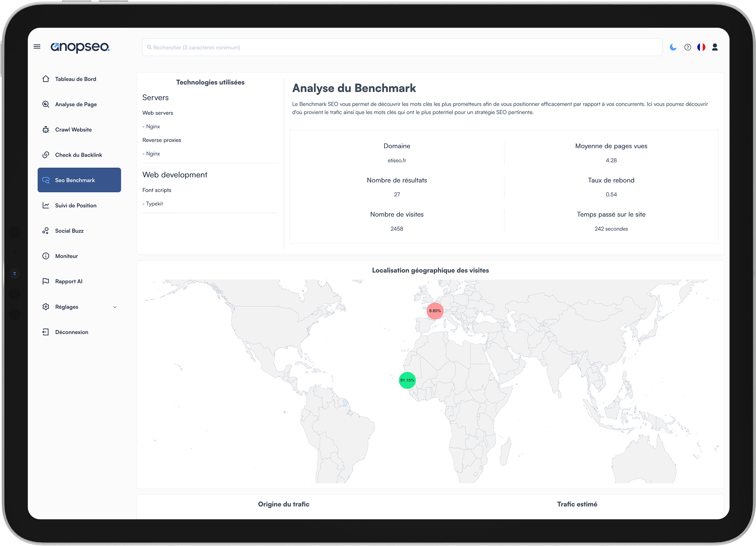
Task: Click the Social Buzz icon
Action: tap(46, 231)
